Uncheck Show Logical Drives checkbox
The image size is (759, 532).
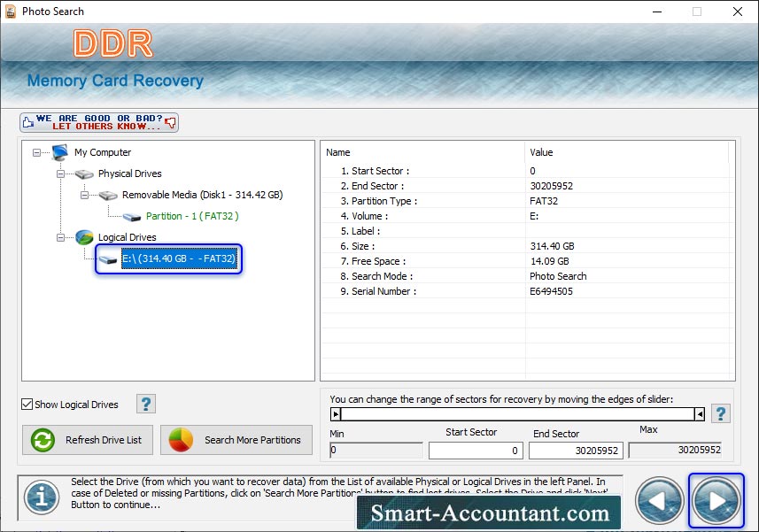point(27,405)
